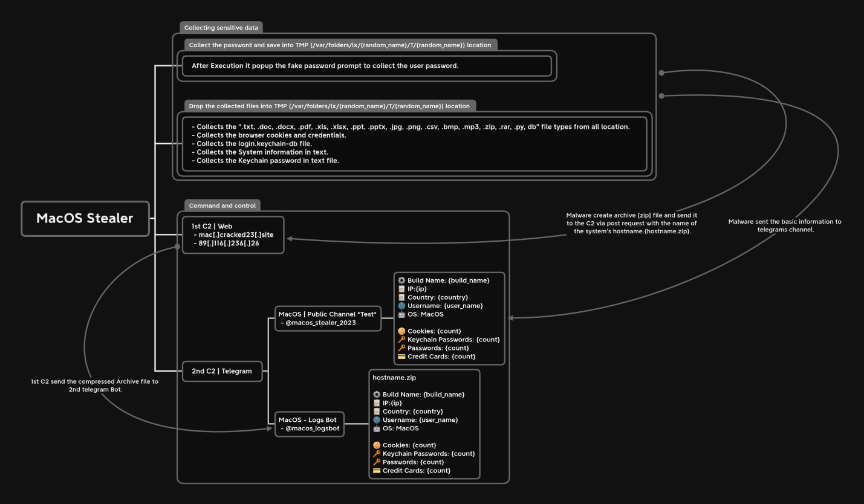
Task: Click the globe icon beside Username in hostname.zip box
Action: pos(377,420)
